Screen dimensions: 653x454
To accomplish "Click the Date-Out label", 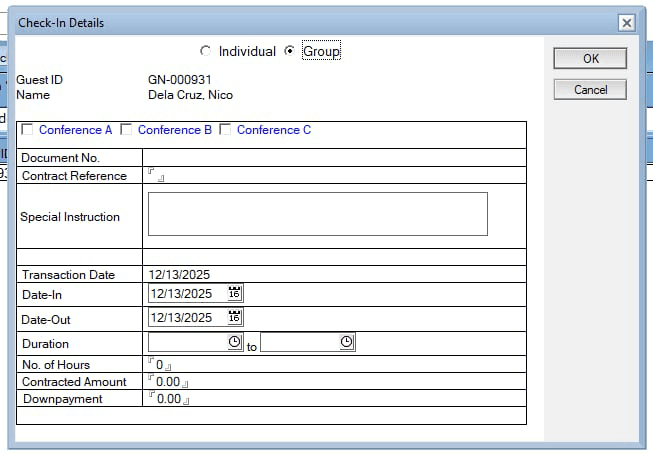I will pyautogui.click(x=46, y=320).
